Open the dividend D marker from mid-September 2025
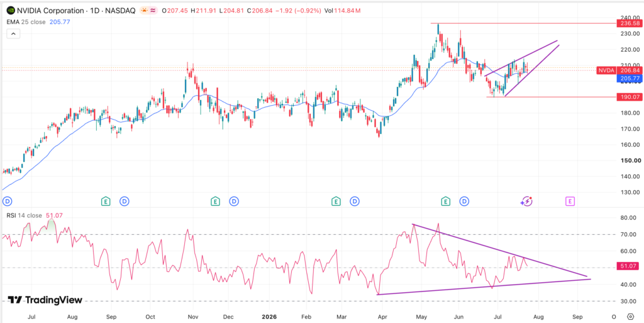This screenshot has height=323, width=644. [x=124, y=201]
